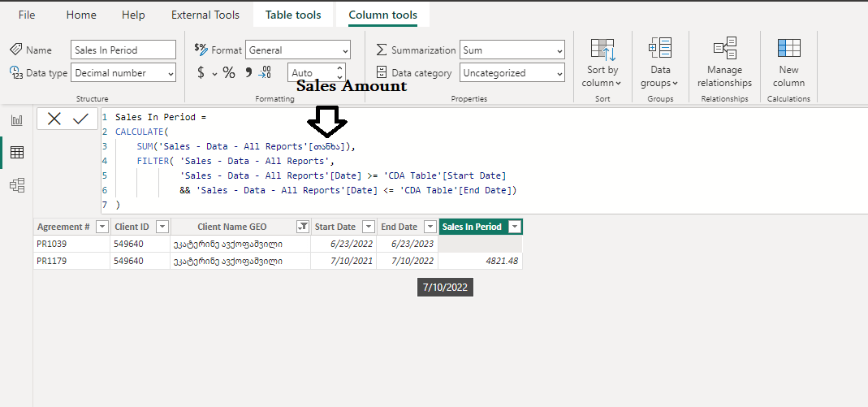868x407 pixels.
Task: Click the 4821.48 sales value
Action: [x=480, y=261]
